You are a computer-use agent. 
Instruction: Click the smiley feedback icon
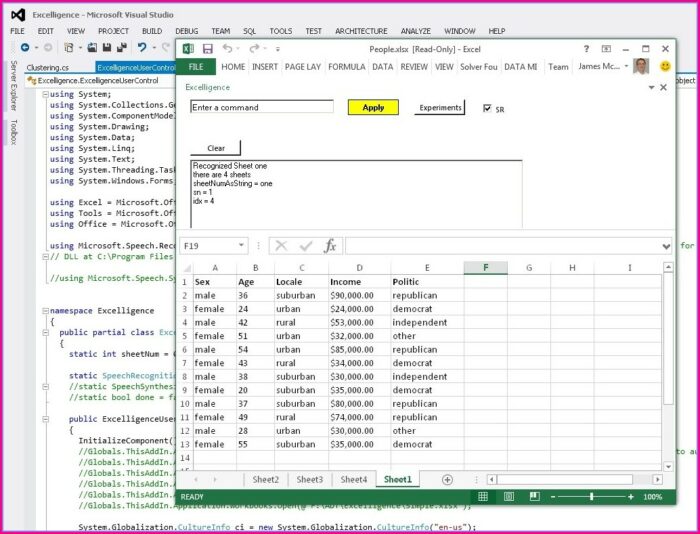pyautogui.click(x=665, y=67)
